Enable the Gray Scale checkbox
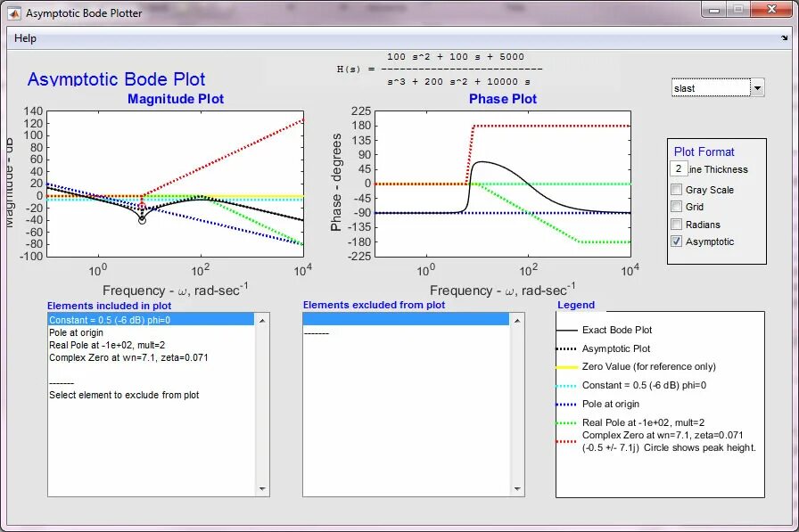Screen dimensions: 799x532 point(676,190)
